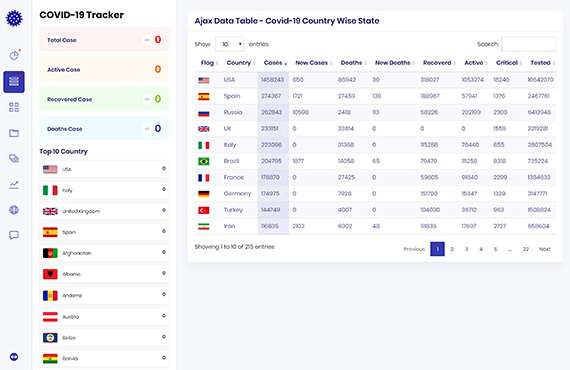Click the Italy country name in table
570x370 pixels.
click(230, 145)
